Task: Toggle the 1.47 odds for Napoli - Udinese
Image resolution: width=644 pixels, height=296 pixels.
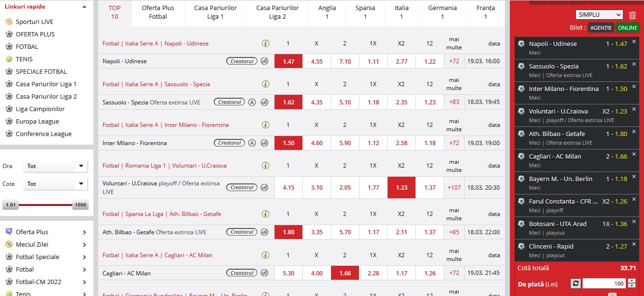Action: (288, 61)
